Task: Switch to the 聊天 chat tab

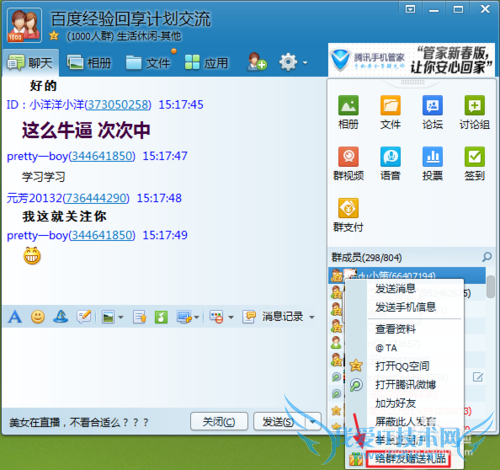Action: (x=31, y=63)
